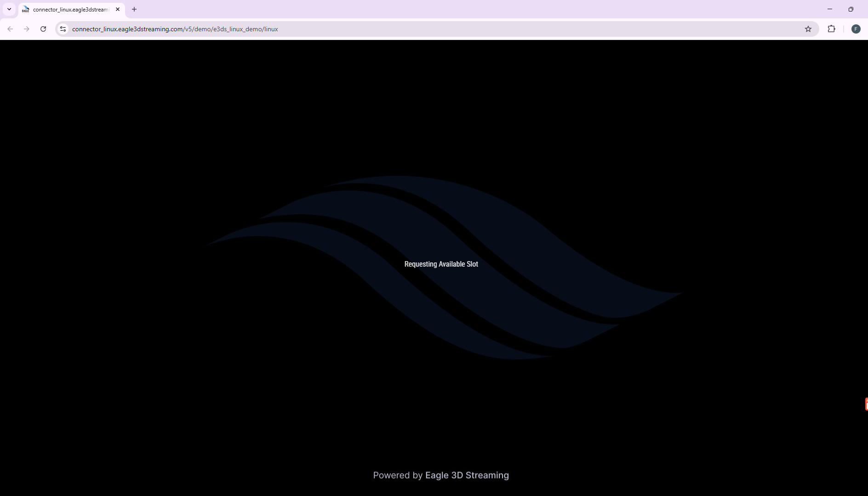Minimize the browser window
This screenshot has height=496, width=868.
point(830,9)
